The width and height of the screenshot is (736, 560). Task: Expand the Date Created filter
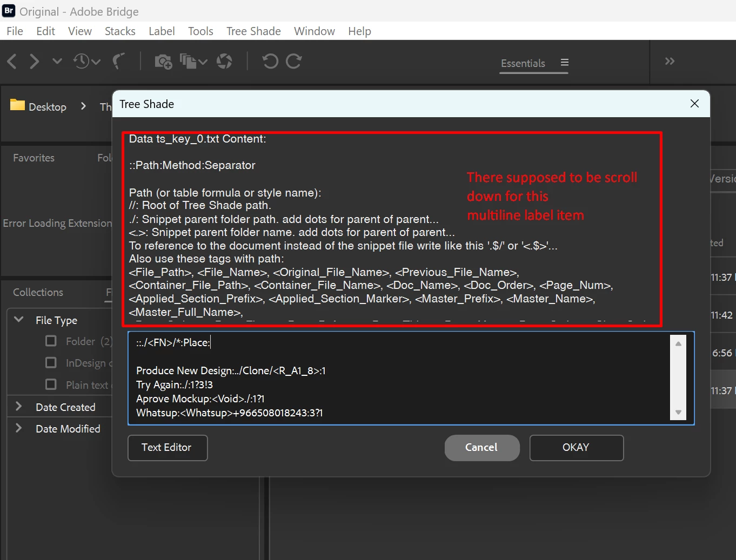coord(19,407)
